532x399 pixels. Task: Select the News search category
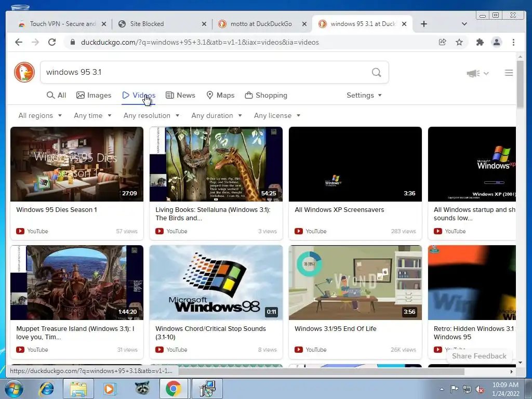click(180, 96)
